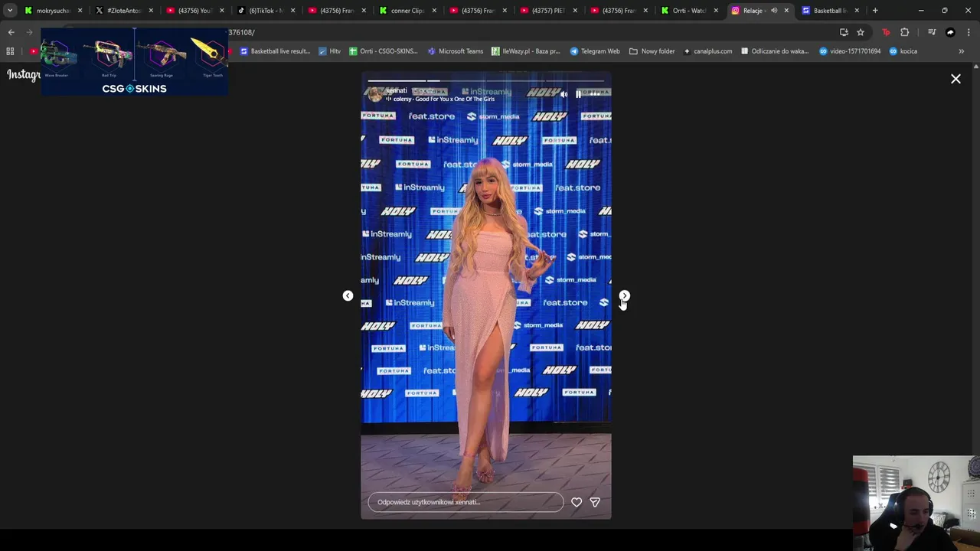The image size is (980, 551).
Task: Open the video-1571701694 bookmark
Action: pyautogui.click(x=850, y=51)
